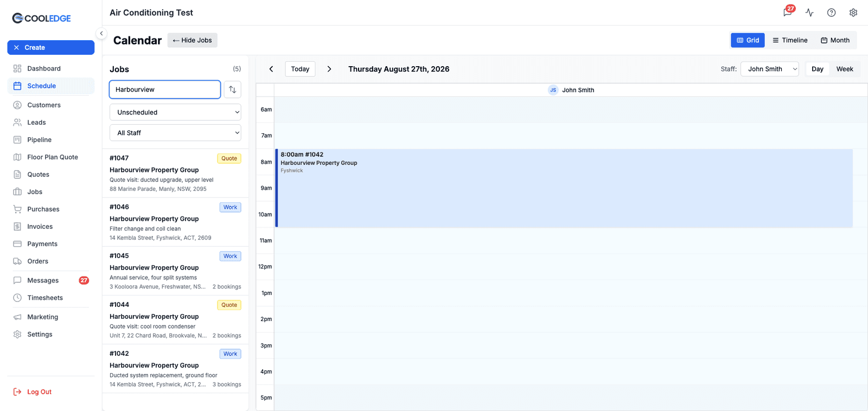The image size is (868, 411).
Task: Select the Week view toggle
Action: pyautogui.click(x=845, y=69)
